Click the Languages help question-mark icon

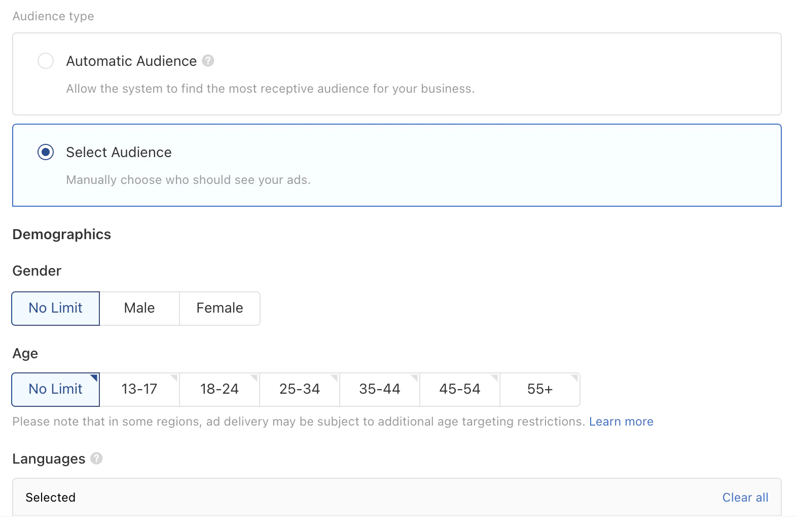96,459
